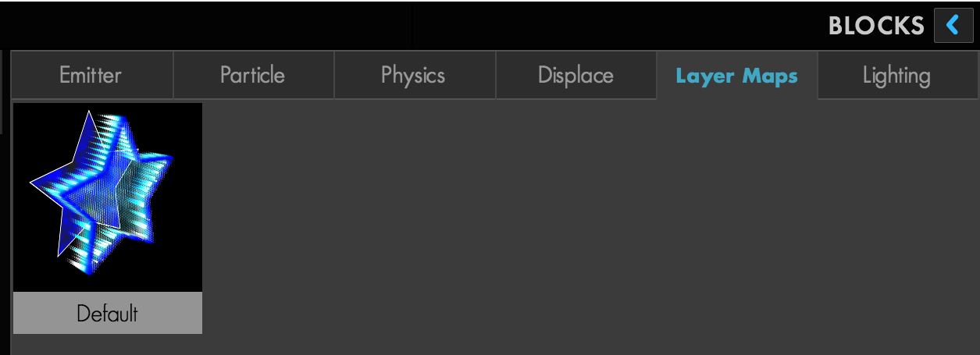
Task: Hide blocks using the left-arrow button
Action: click(x=953, y=26)
